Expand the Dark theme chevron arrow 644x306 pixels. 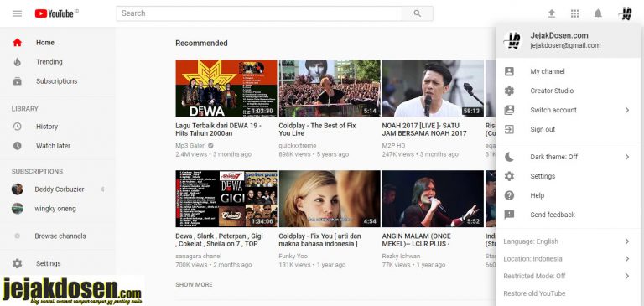[627, 157]
